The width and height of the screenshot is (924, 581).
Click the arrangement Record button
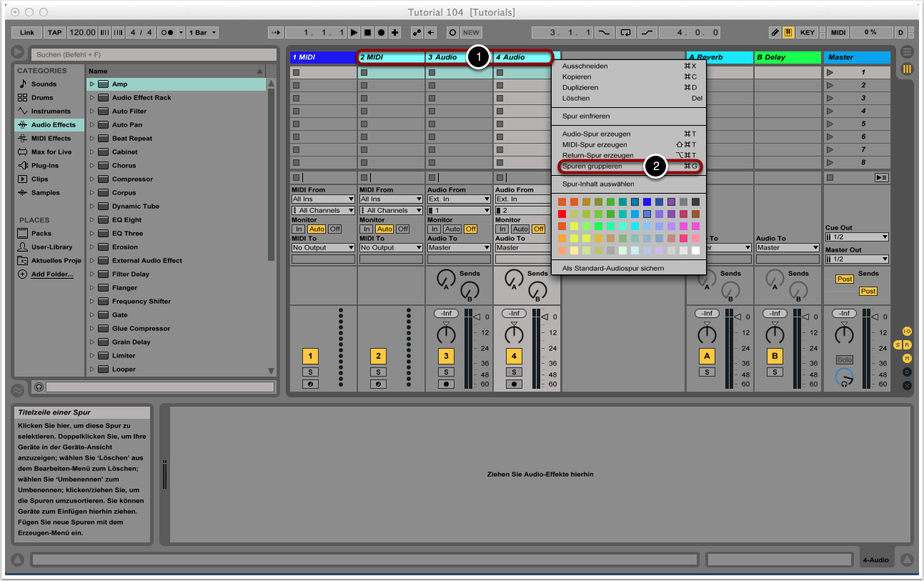pos(382,33)
